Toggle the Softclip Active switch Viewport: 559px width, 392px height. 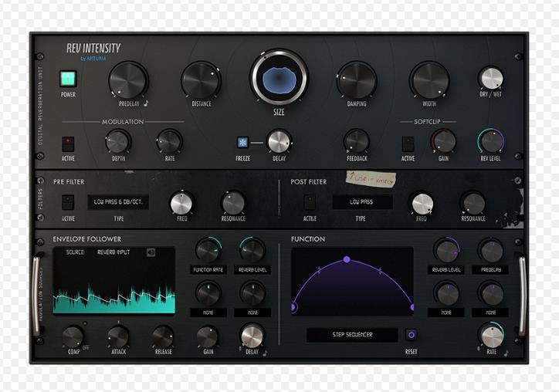pyautogui.click(x=408, y=144)
